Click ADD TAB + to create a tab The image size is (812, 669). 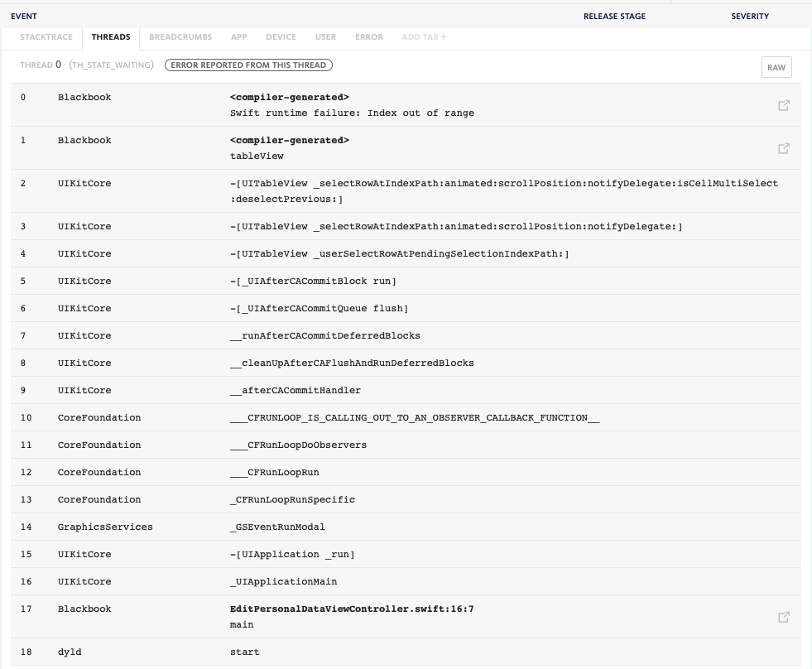click(x=424, y=36)
